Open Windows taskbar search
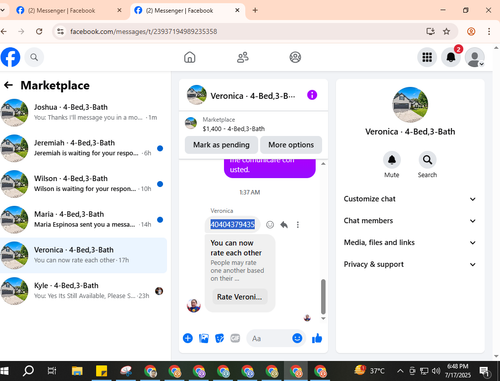500x381 pixels. pyautogui.click(x=28, y=371)
